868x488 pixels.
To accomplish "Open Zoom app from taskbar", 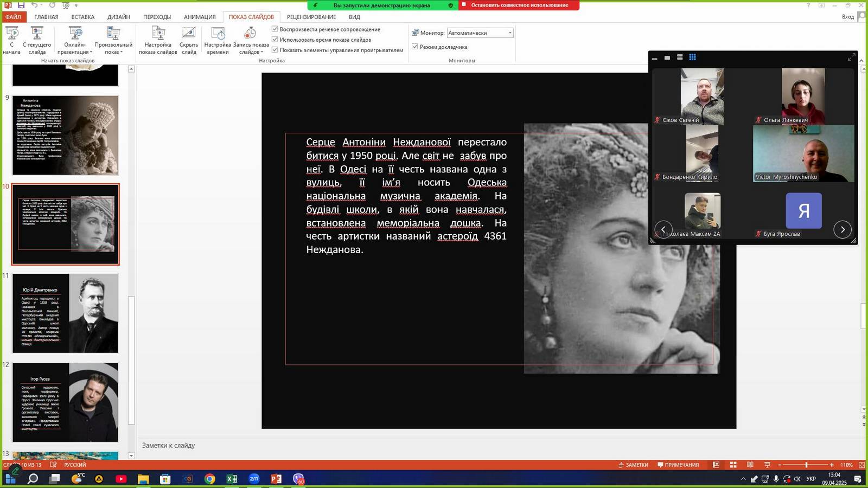I will pos(254,479).
